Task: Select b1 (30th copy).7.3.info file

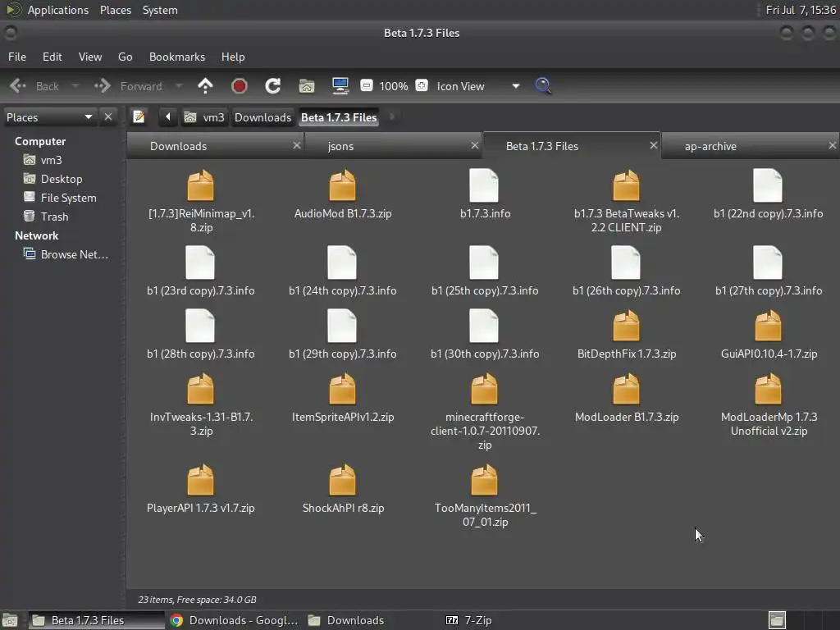Action: 485,335
